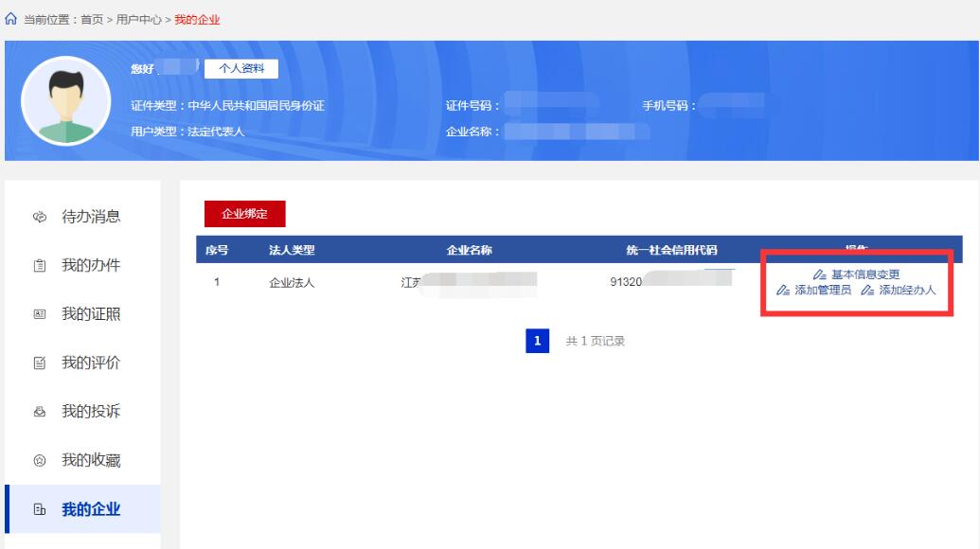Click the 待办消息 sidebar icon

tap(40, 217)
